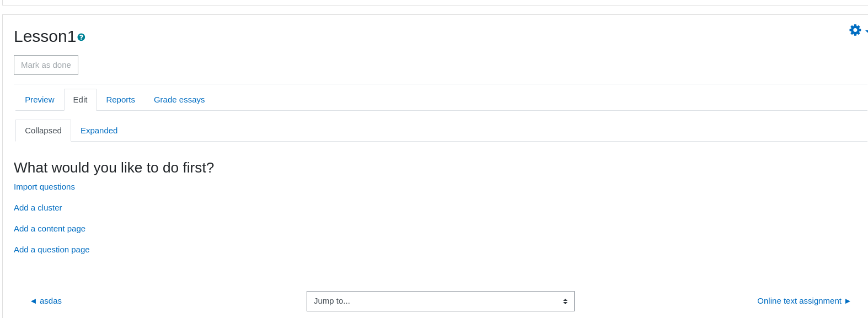Click the Import questions link
This screenshot has width=868, height=318.
point(44,187)
